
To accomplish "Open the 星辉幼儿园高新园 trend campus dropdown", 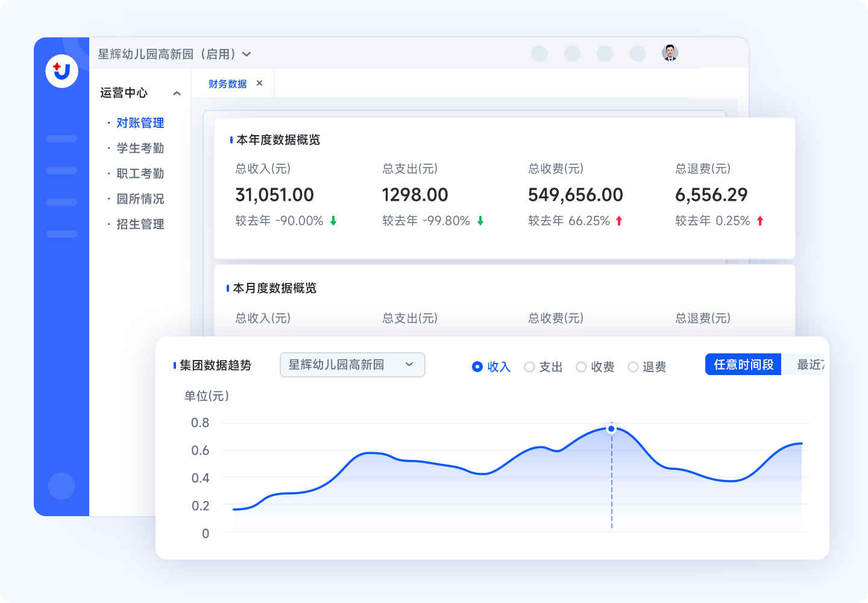I will point(353,365).
